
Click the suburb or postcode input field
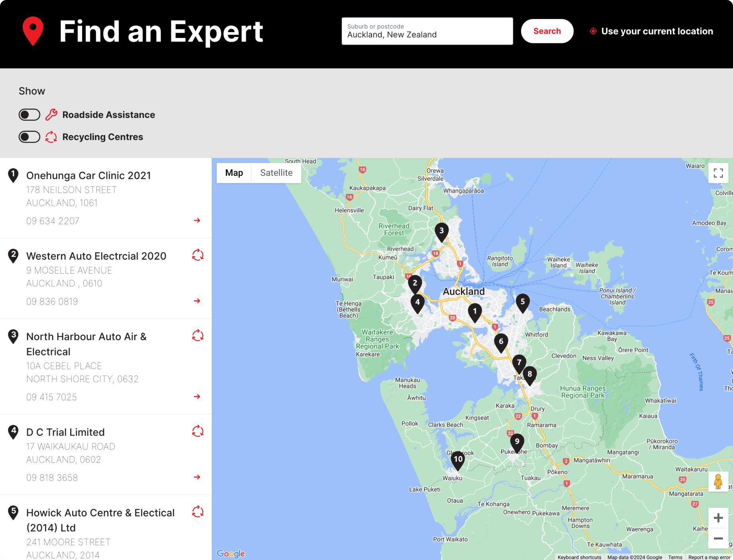point(427,31)
